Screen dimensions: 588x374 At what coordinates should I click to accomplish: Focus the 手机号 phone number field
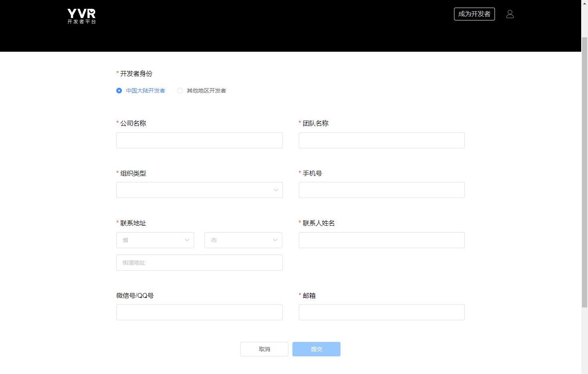pos(381,190)
